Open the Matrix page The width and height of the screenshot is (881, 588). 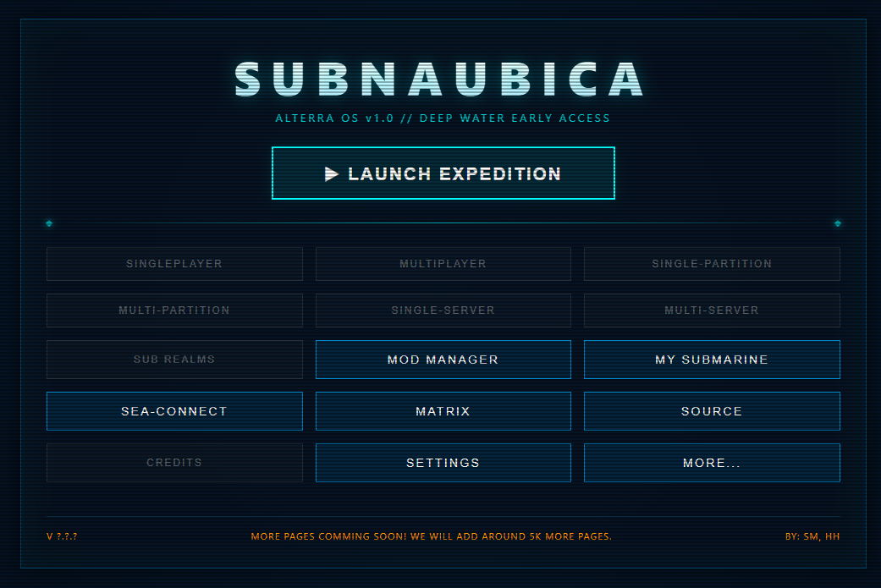[x=443, y=411]
